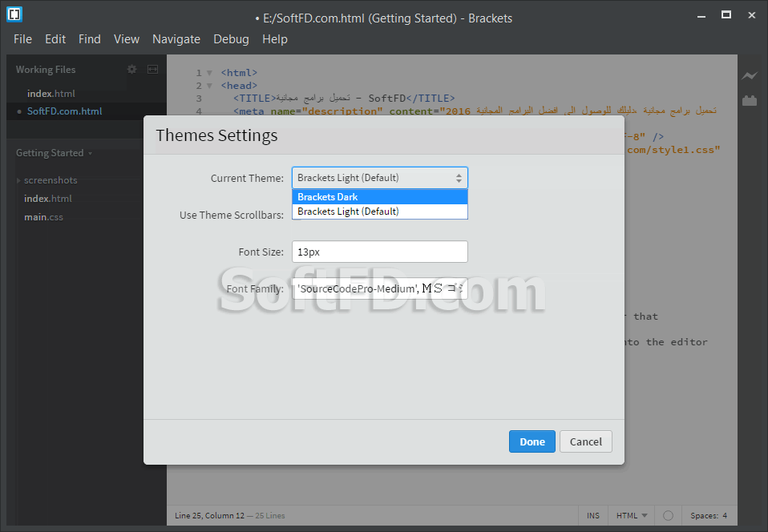Image resolution: width=768 pixels, height=532 pixels.
Task: Maximize the Brackets window
Action: click(x=726, y=15)
